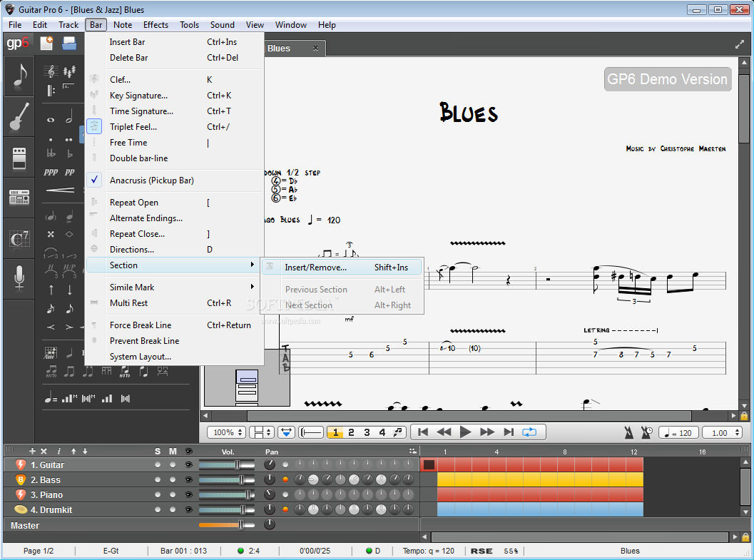Click bar 8 marker in timeline
The width and height of the screenshot is (754, 560).
(564, 452)
